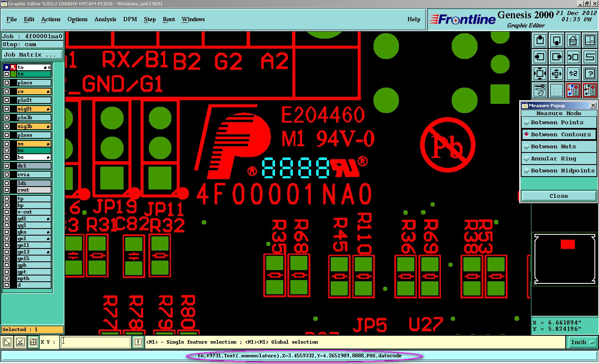Close the Measure Popup window

593,106
